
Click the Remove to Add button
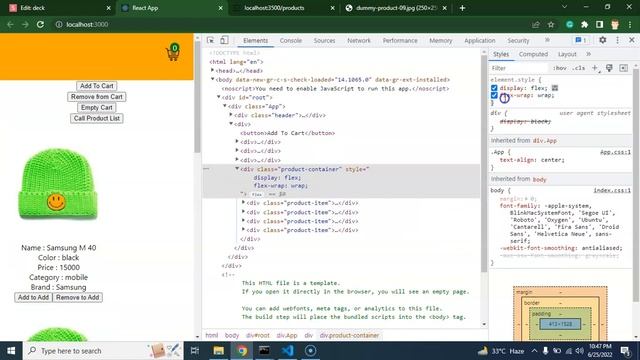(78, 298)
